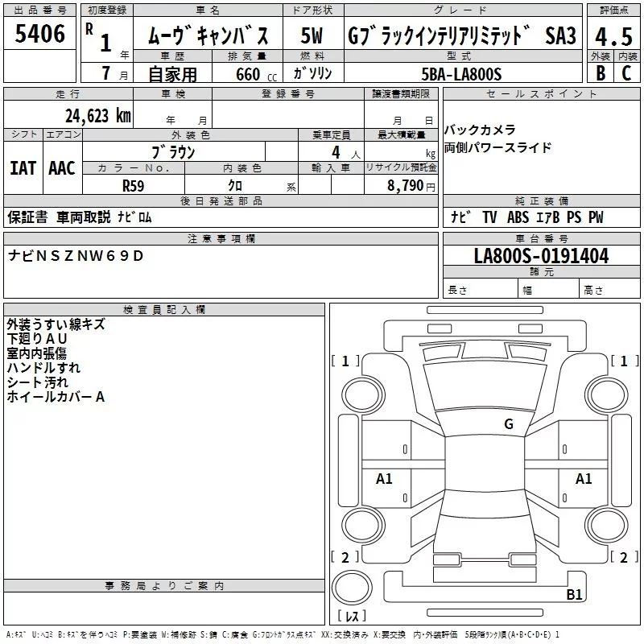This screenshot has width=644, height=644.
Task: Click the sales point 両側パワースライド
Action: tap(497, 147)
